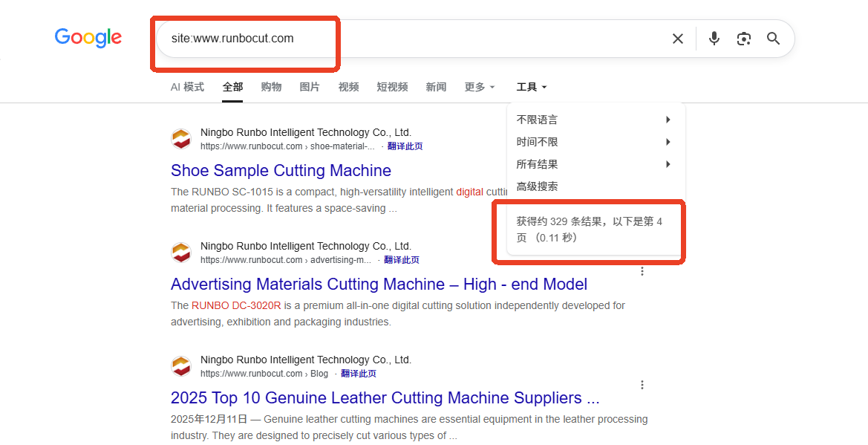Open Runbo favicon for Shoe Sample result

click(x=181, y=138)
